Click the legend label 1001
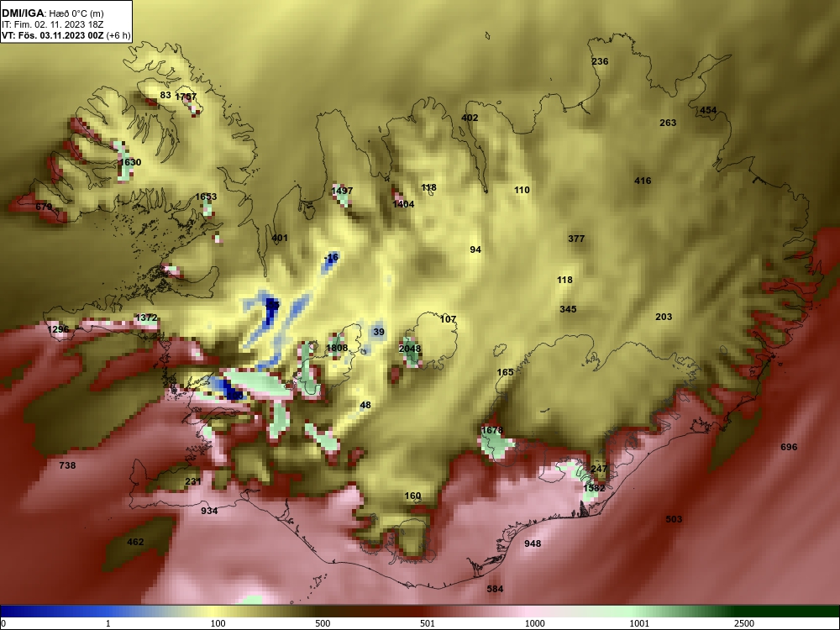The height and width of the screenshot is (630, 840). 639,623
